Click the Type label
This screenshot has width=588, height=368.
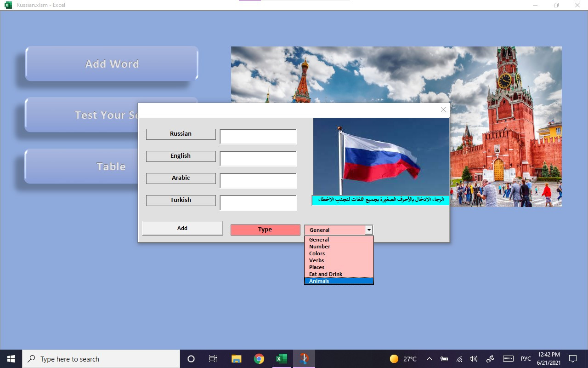[x=265, y=230]
